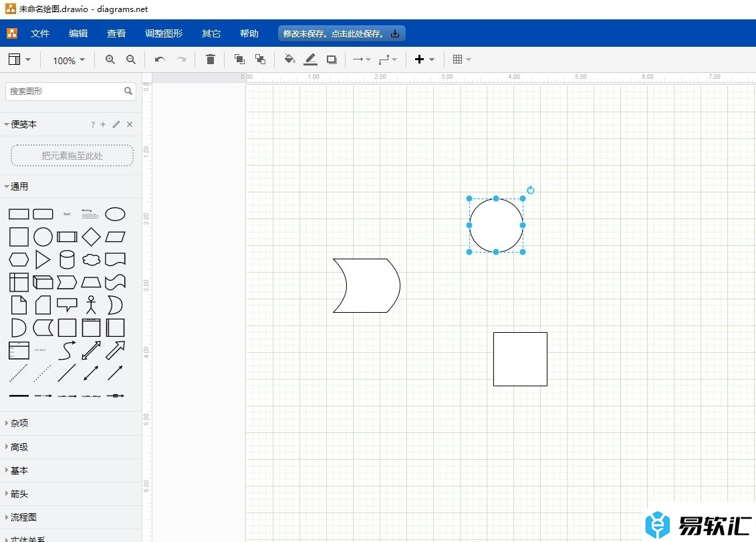Viewport: 756px width, 542px height.
Task: Click the zoom out magnifier icon
Action: click(130, 59)
